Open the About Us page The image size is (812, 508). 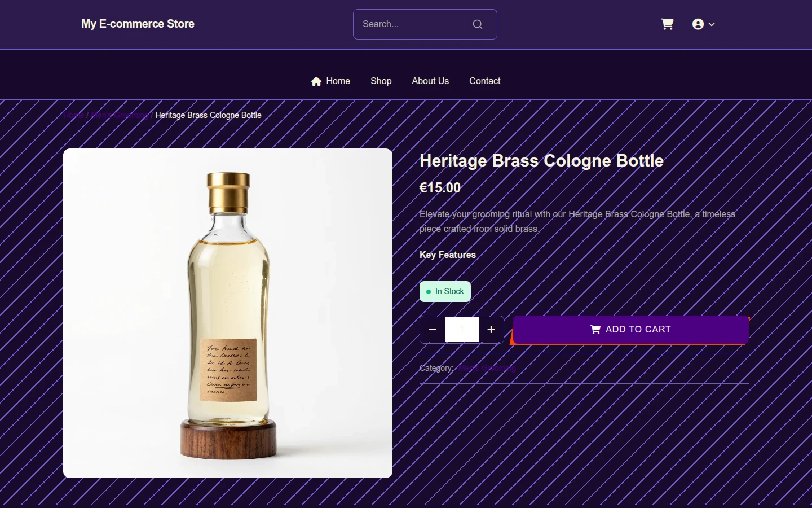click(430, 81)
